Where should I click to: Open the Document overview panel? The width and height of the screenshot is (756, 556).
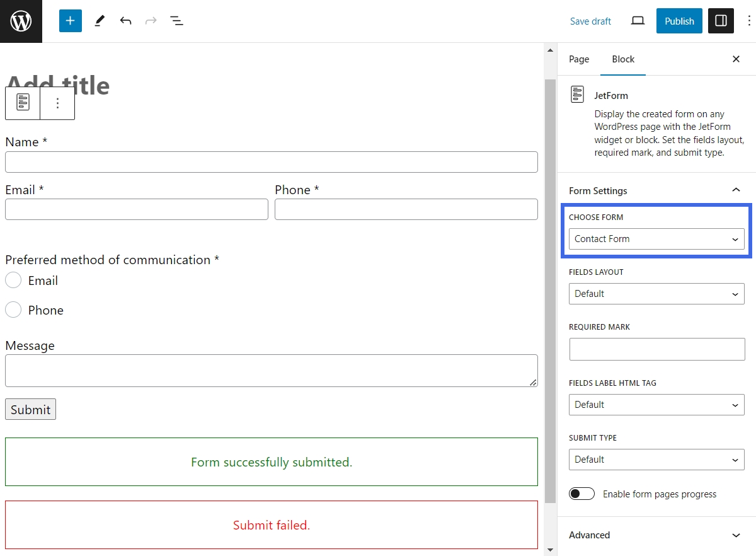[x=177, y=21]
